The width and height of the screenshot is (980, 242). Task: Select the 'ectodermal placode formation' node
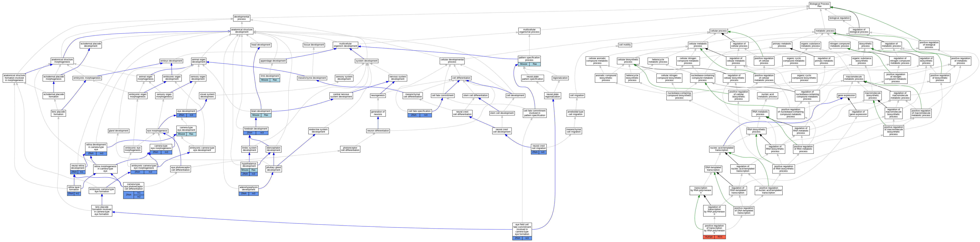[54, 96]
